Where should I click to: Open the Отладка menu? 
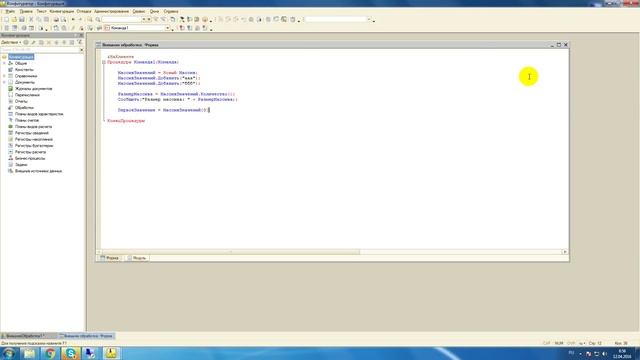[x=84, y=11]
